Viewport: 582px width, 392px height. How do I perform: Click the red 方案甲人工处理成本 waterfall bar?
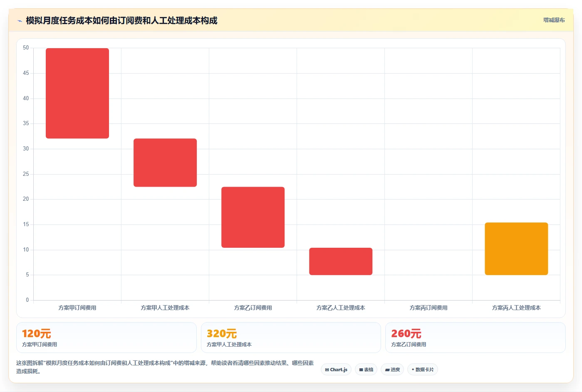[x=165, y=163]
